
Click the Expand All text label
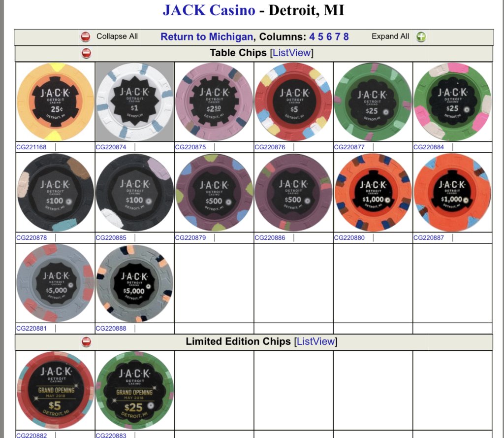390,36
